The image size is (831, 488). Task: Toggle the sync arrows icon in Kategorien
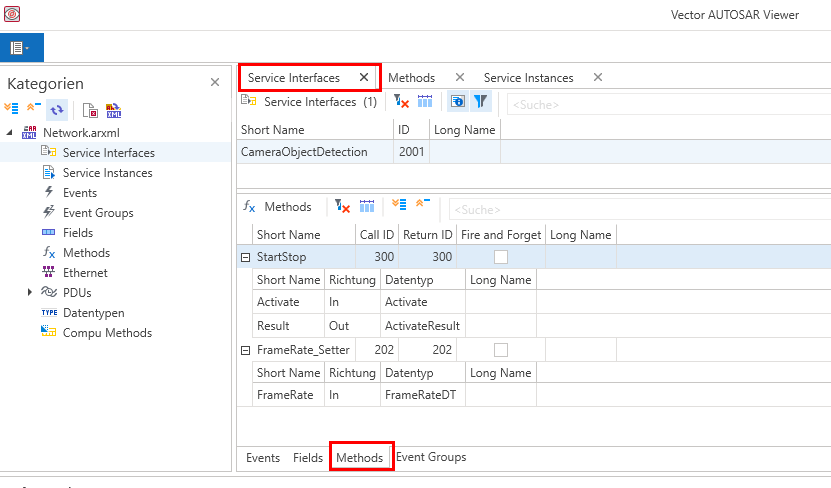[57, 109]
